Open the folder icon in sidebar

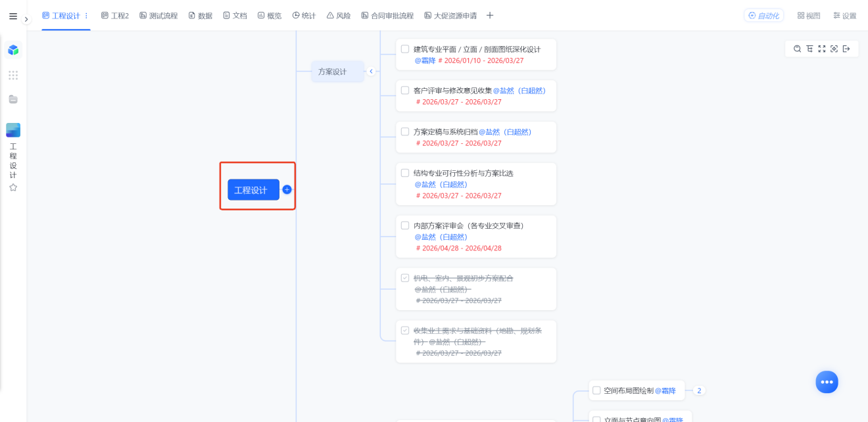(13, 99)
